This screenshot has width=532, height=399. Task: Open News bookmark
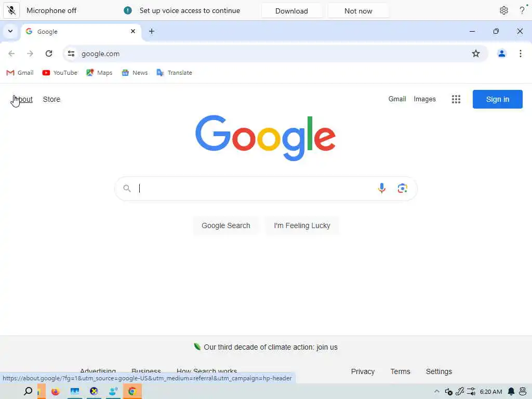tap(135, 73)
